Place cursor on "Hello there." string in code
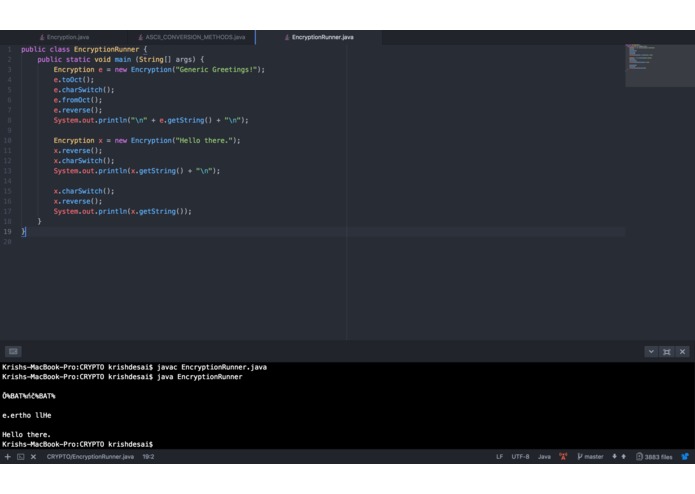This screenshot has width=695, height=494. 204,140
